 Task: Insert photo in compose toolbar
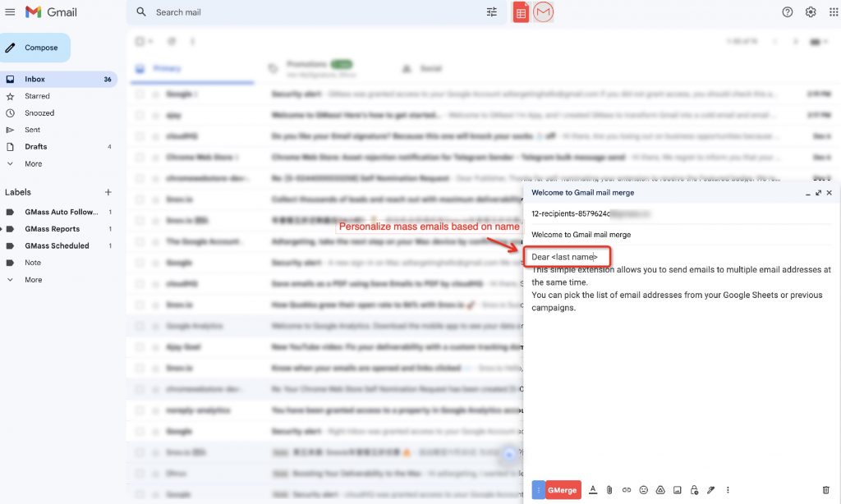678,489
